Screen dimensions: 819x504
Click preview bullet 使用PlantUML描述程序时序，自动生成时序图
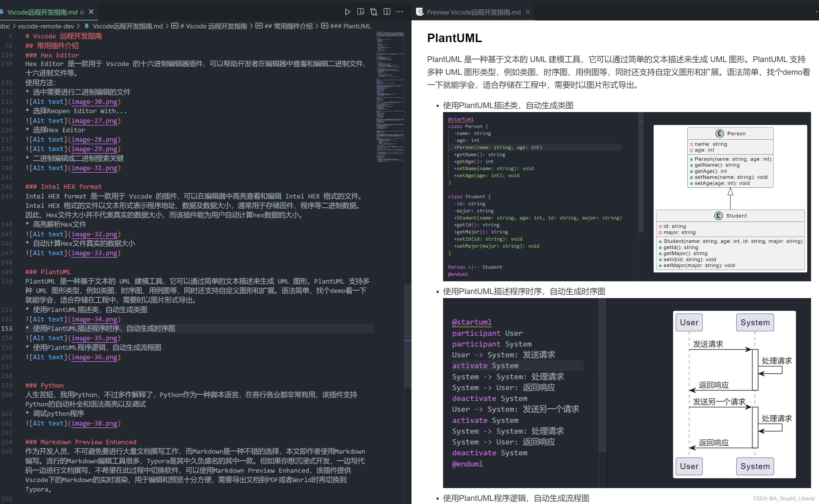tap(524, 292)
